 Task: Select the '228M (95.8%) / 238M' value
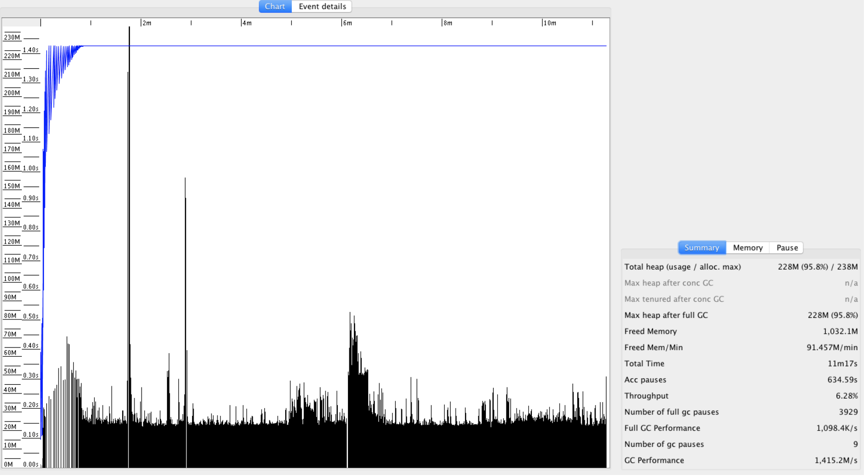coord(818,267)
